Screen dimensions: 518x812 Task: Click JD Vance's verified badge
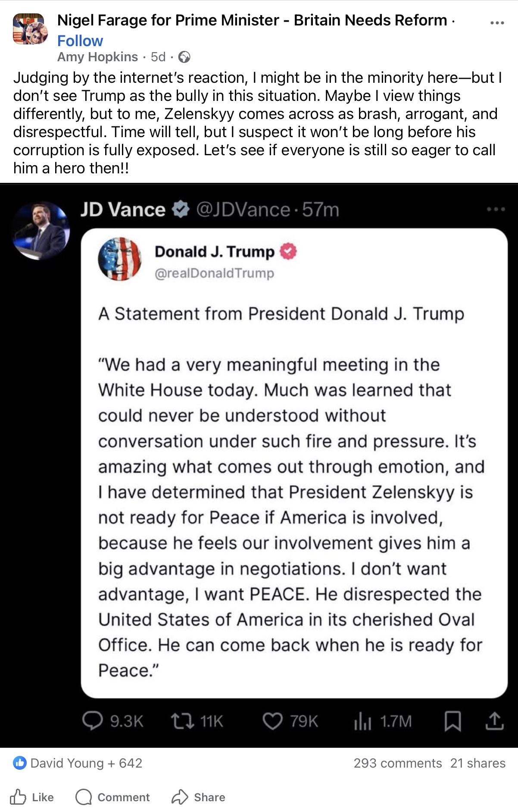pyautogui.click(x=181, y=210)
